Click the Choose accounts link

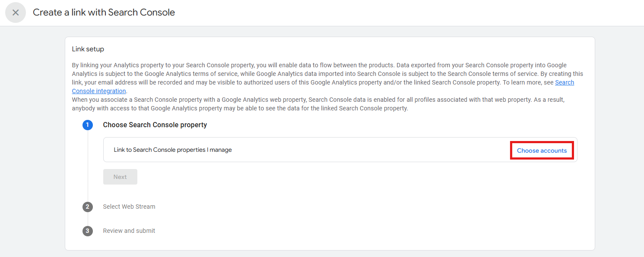(x=542, y=150)
